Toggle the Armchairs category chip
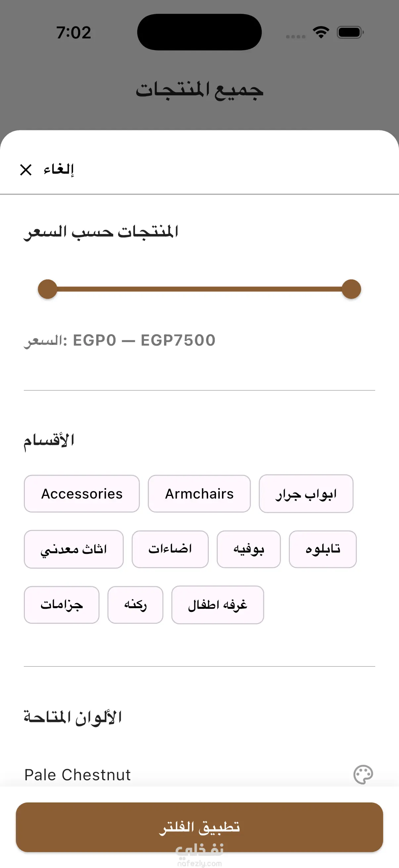Image resolution: width=399 pixels, height=868 pixels. coord(199,494)
